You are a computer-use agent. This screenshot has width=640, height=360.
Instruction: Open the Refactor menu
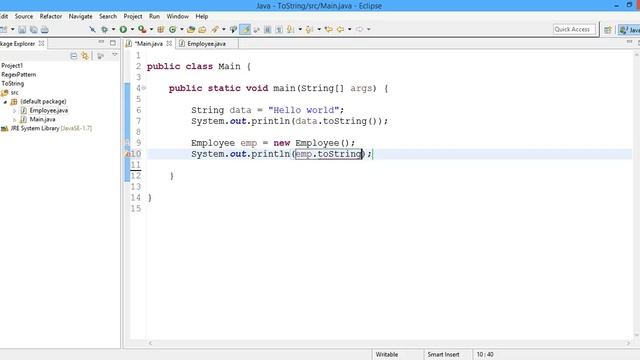(x=51, y=16)
